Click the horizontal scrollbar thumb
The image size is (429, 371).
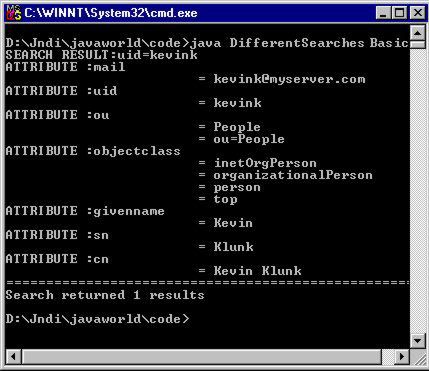[x=201, y=357]
